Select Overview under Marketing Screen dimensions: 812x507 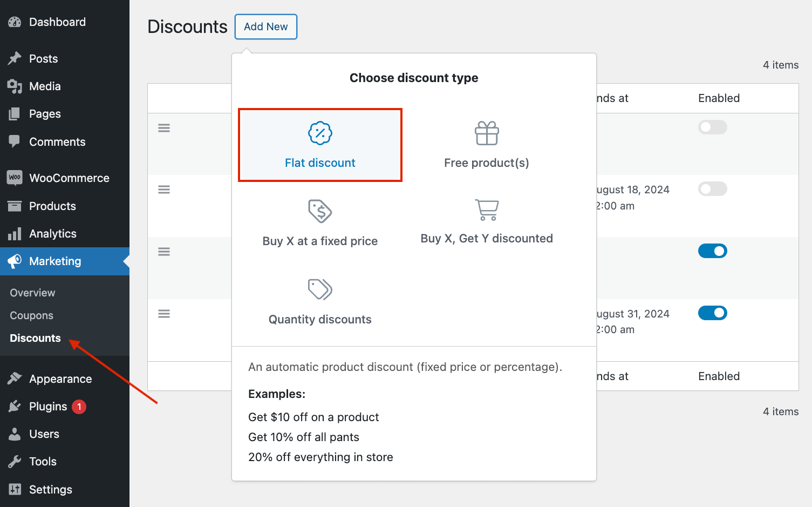pos(32,292)
